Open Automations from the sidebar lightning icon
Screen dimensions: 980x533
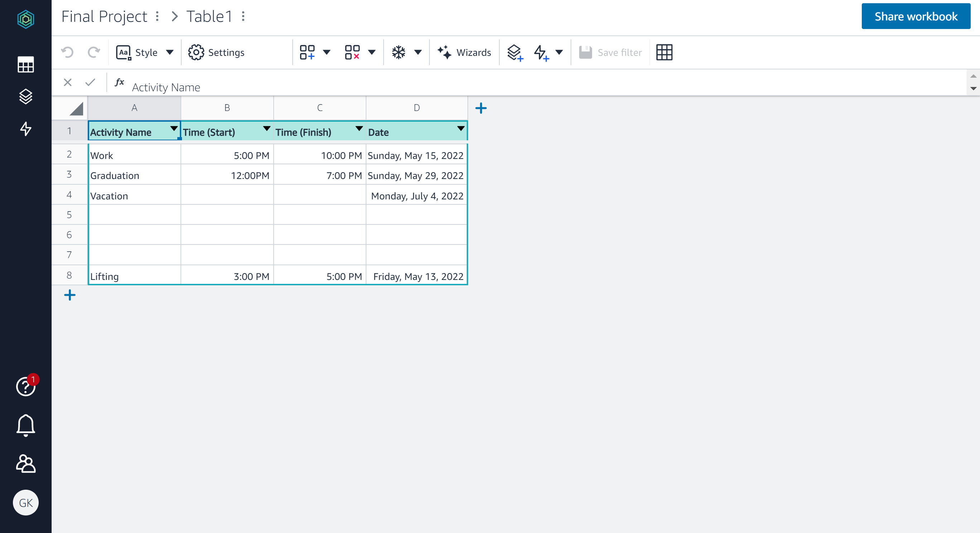pyautogui.click(x=25, y=129)
